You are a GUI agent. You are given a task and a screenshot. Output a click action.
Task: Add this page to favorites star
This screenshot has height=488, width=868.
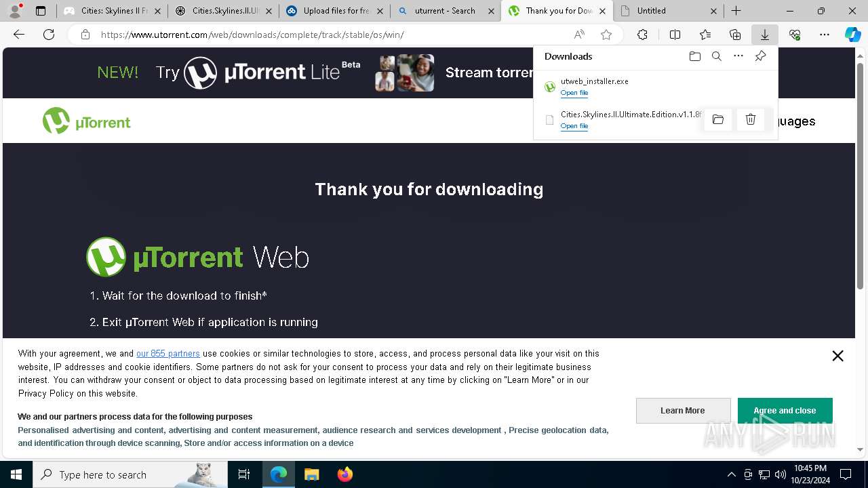click(606, 35)
